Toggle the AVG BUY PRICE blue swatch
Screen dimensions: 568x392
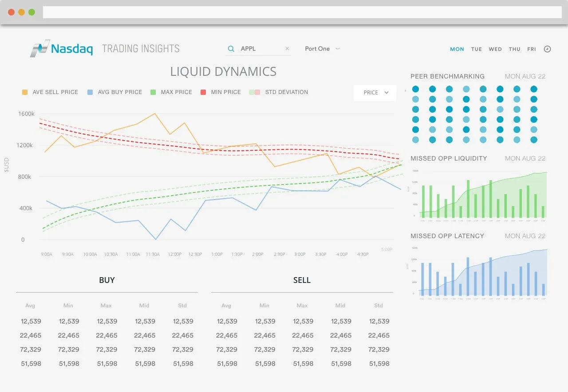[90, 92]
